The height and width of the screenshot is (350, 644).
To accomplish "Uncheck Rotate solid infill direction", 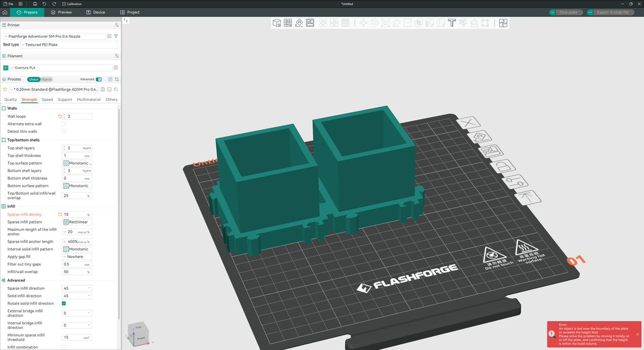I will (64, 303).
